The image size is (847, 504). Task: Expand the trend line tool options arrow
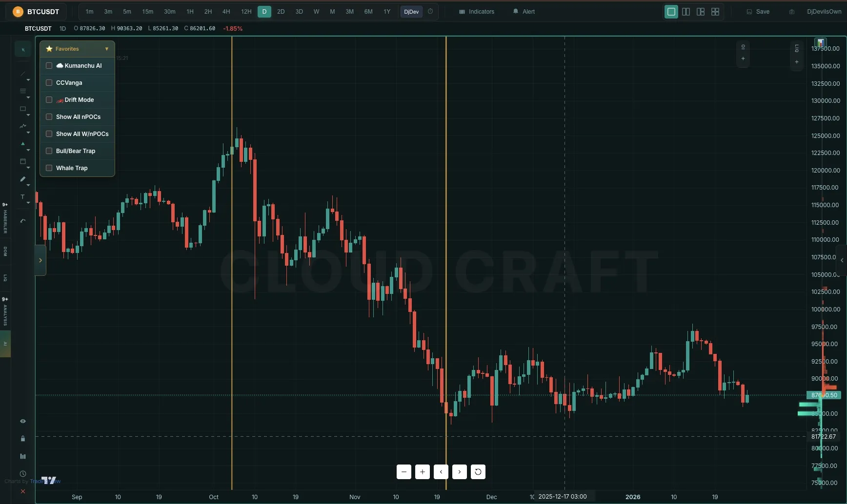pyautogui.click(x=28, y=80)
